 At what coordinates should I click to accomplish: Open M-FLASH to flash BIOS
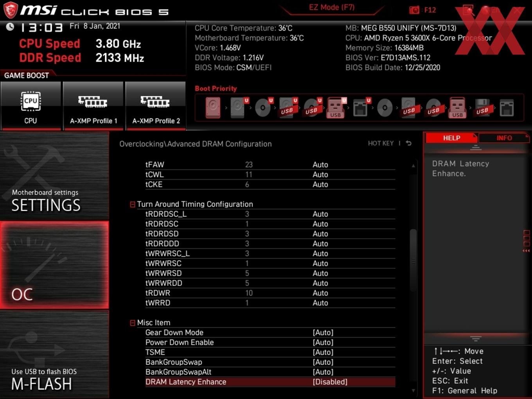tap(54, 354)
